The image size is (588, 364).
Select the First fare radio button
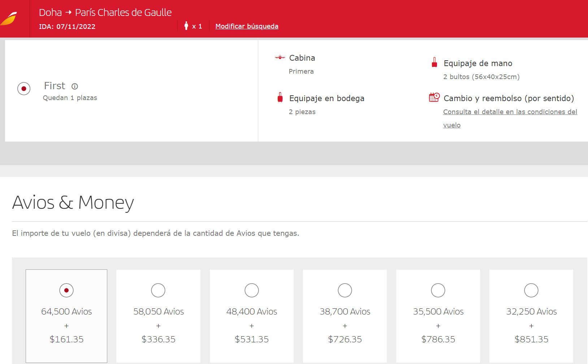click(x=24, y=88)
